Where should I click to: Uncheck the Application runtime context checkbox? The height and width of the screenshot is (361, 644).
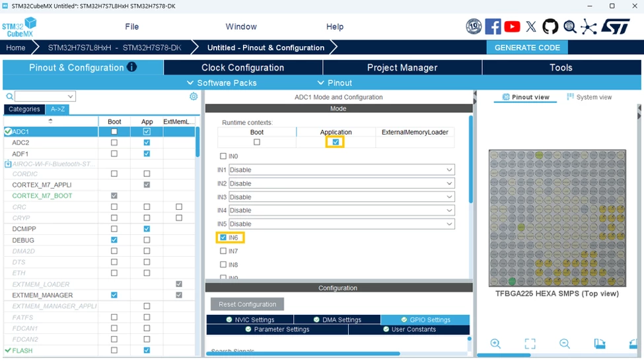point(336,142)
